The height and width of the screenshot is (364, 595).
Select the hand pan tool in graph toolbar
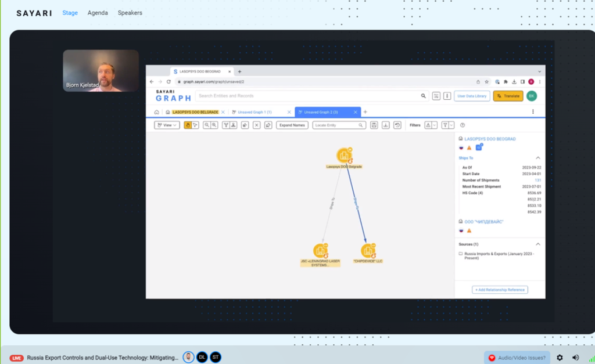[188, 125]
